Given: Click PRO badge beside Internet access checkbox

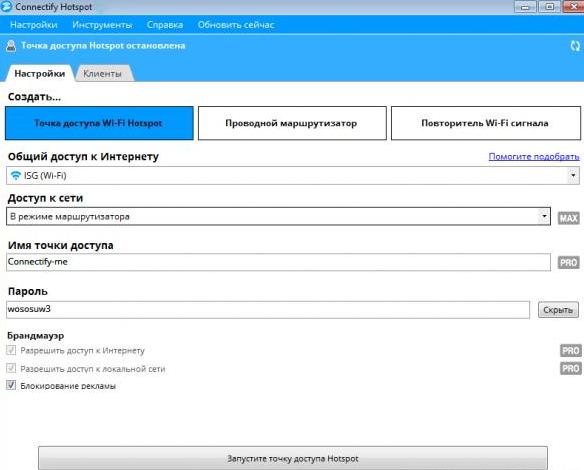Looking at the screenshot, I should click(571, 350).
